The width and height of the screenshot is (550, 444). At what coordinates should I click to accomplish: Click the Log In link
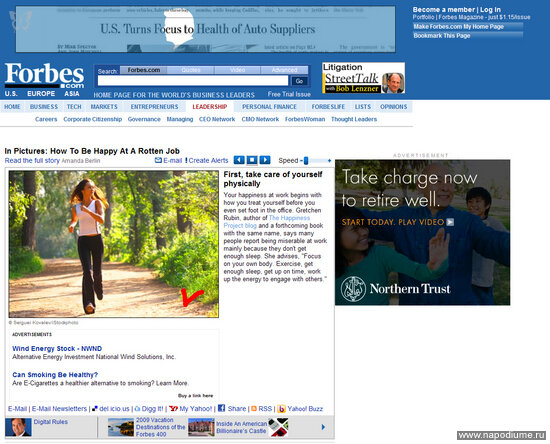click(x=490, y=10)
